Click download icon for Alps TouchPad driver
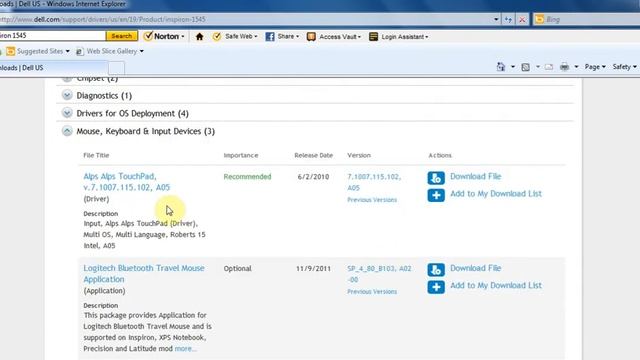Viewport: 640px width, 360px height. click(x=436, y=178)
